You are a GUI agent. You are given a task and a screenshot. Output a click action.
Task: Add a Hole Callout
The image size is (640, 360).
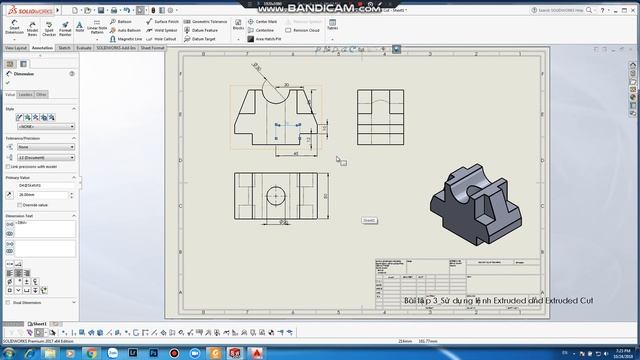(x=161, y=39)
